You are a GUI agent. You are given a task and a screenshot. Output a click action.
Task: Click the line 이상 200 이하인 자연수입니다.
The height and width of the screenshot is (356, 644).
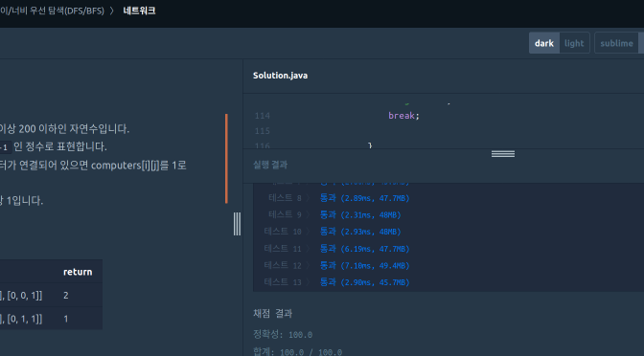pos(64,129)
